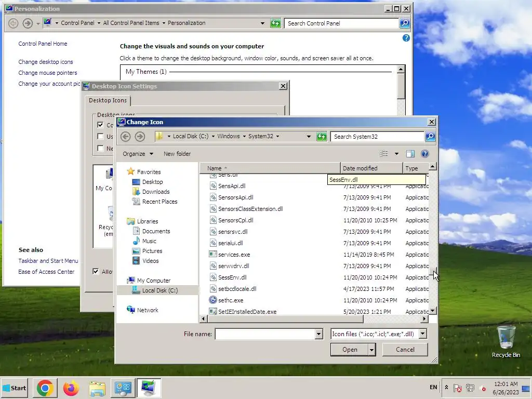532x399 pixels.
Task: Open Firefox from the taskbar
Action: (71, 388)
